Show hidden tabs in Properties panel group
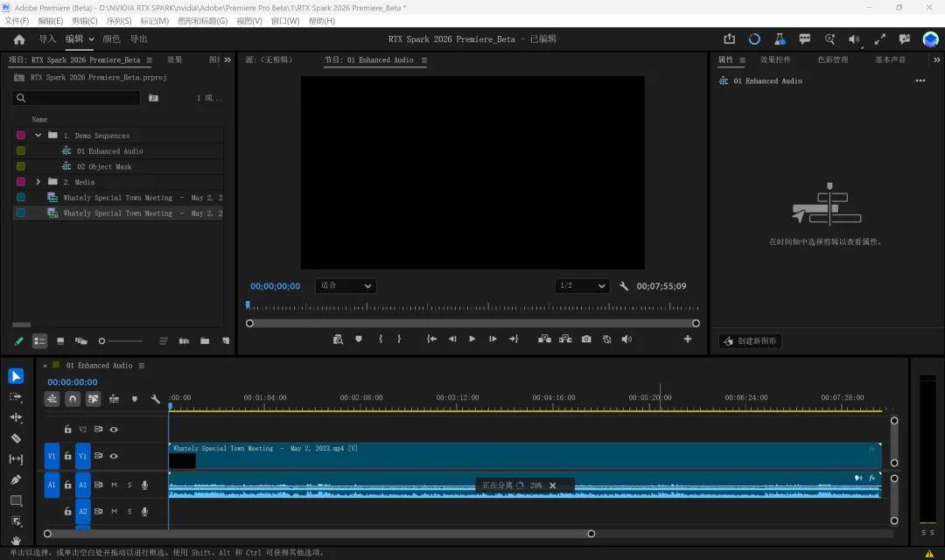This screenshot has width=945, height=560. click(x=936, y=59)
